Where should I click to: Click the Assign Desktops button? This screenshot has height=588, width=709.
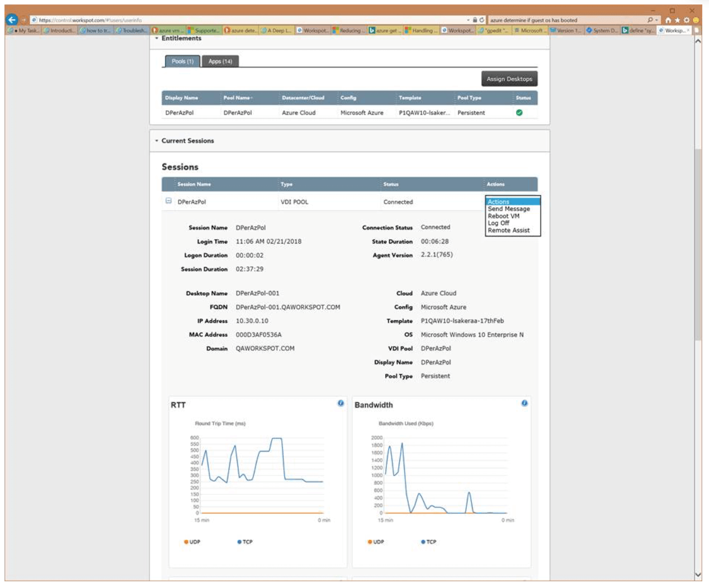pyautogui.click(x=509, y=79)
